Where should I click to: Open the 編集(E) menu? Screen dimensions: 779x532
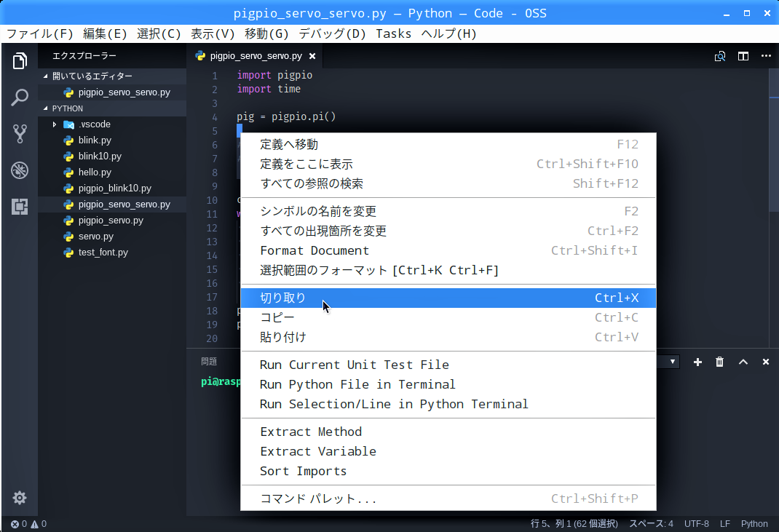[x=105, y=33]
